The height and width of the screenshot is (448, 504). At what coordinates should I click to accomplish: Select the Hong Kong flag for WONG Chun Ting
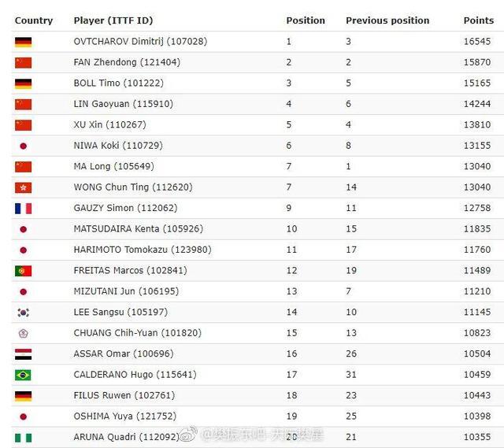coord(23,187)
